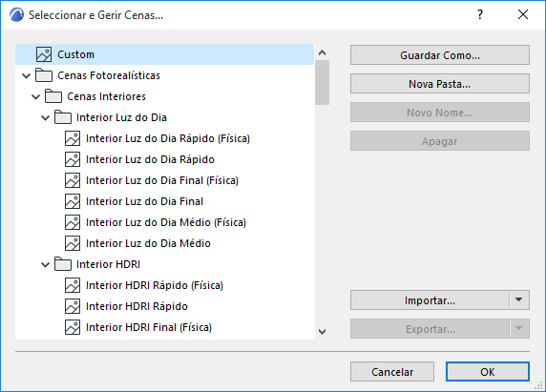Click scene icon beside Interior Luz do Dia Rápido
This screenshot has width=546, height=392.
pyautogui.click(x=73, y=159)
